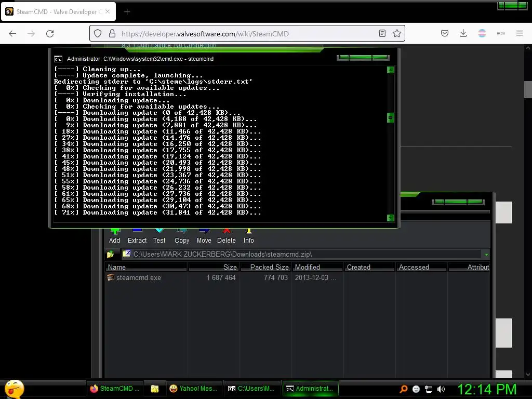Screen dimensions: 532x399
Task: Open the Firefox hamburger menu
Action: point(520,33)
